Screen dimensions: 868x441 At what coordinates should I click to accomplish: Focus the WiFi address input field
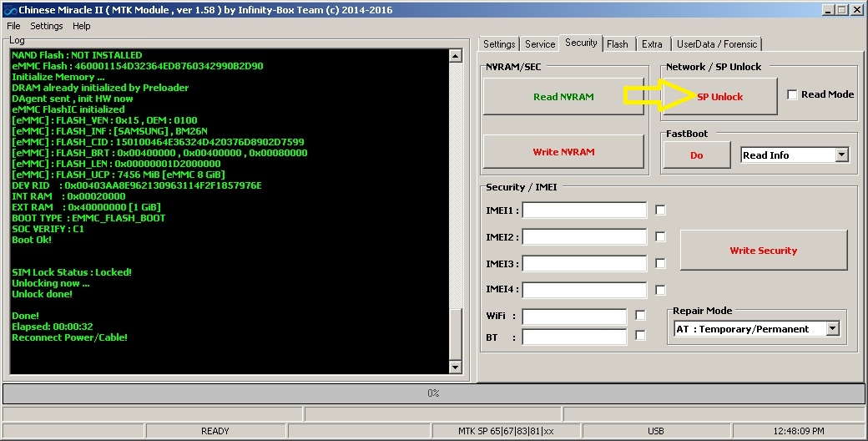coord(574,317)
